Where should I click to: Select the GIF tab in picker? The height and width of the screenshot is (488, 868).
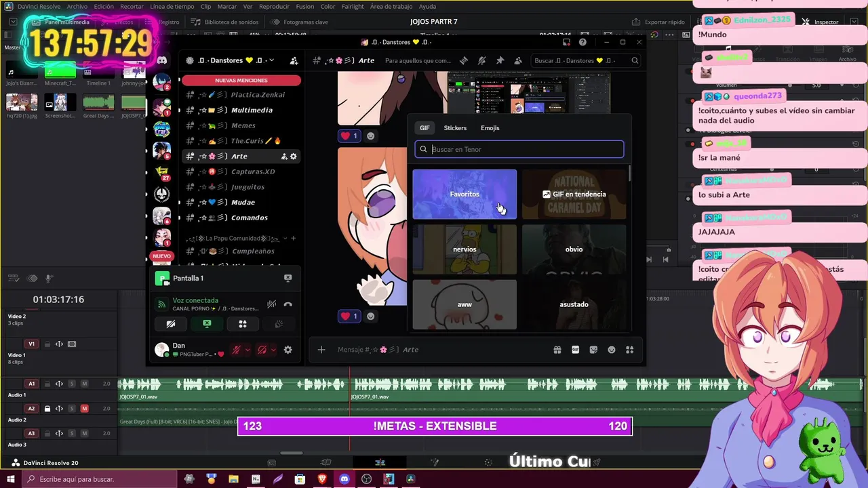click(x=425, y=128)
